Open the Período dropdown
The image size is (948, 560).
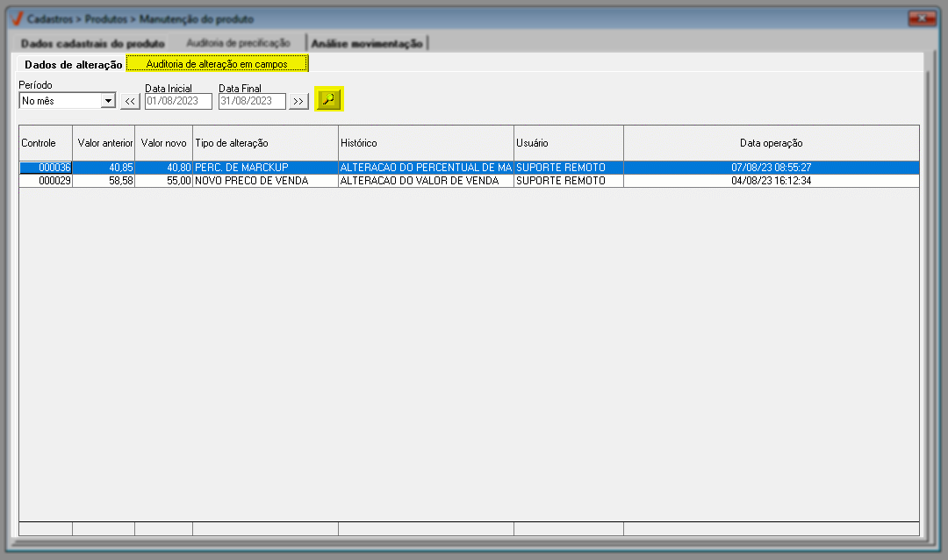click(108, 100)
